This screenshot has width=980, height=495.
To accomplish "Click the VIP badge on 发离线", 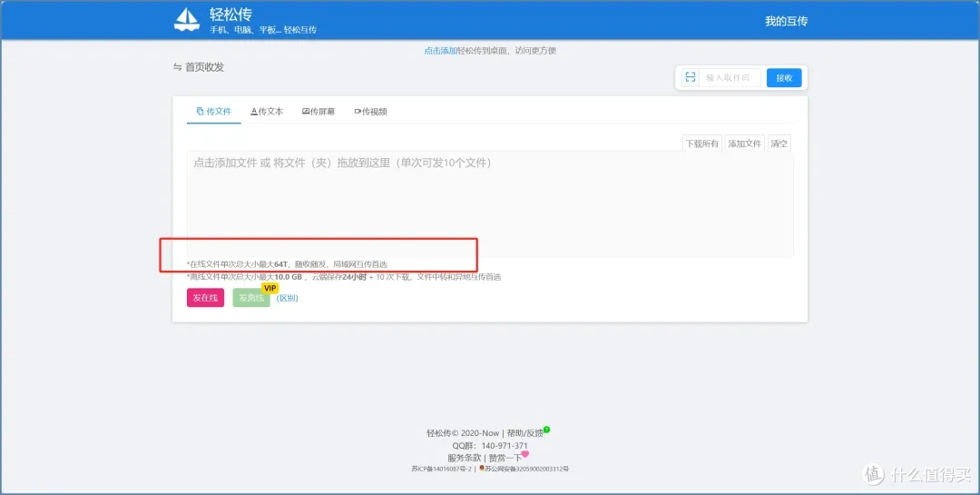I will coord(270,288).
